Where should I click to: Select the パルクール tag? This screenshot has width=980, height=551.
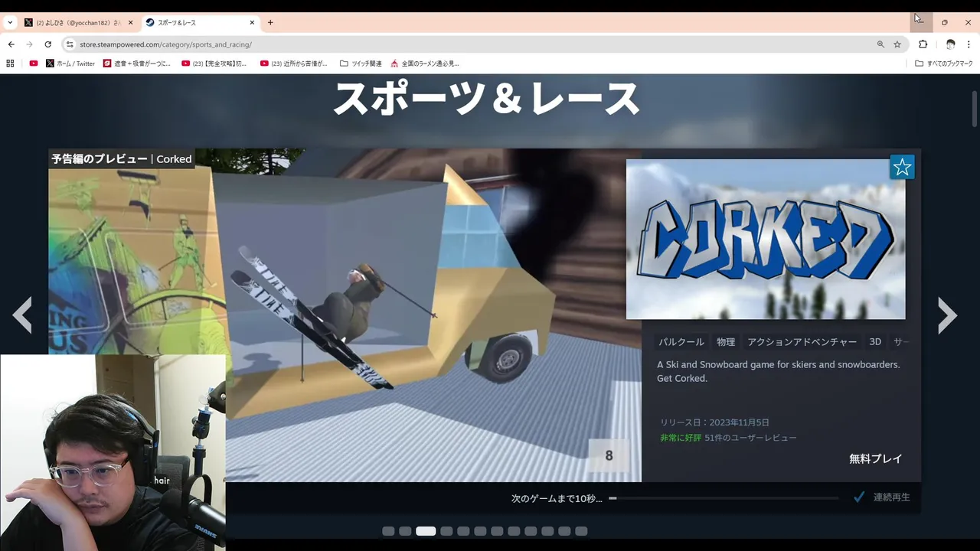(x=681, y=342)
